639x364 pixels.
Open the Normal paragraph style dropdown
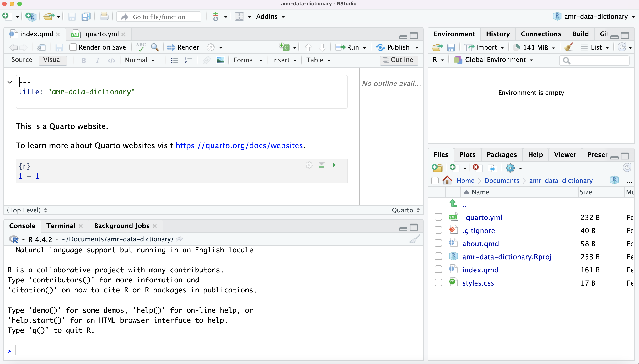click(140, 60)
